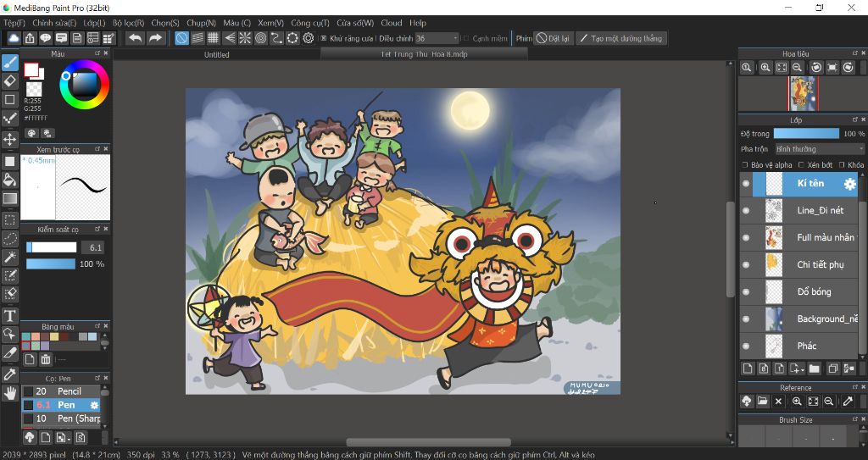This screenshot has width=868, height=460.
Task: Click the Undo arrow button
Action: 135,38
